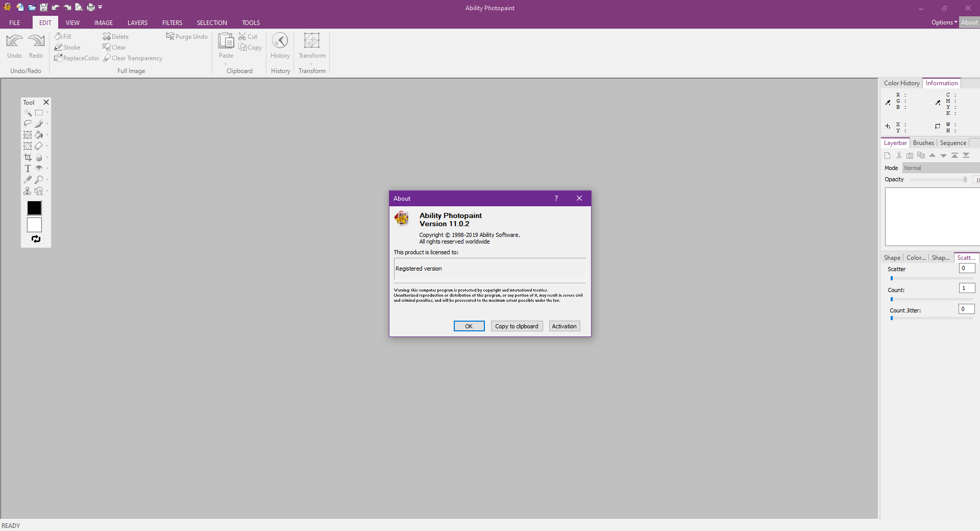Image resolution: width=980 pixels, height=531 pixels.
Task: Click large Redo arrow in ribbon
Action: 36,41
